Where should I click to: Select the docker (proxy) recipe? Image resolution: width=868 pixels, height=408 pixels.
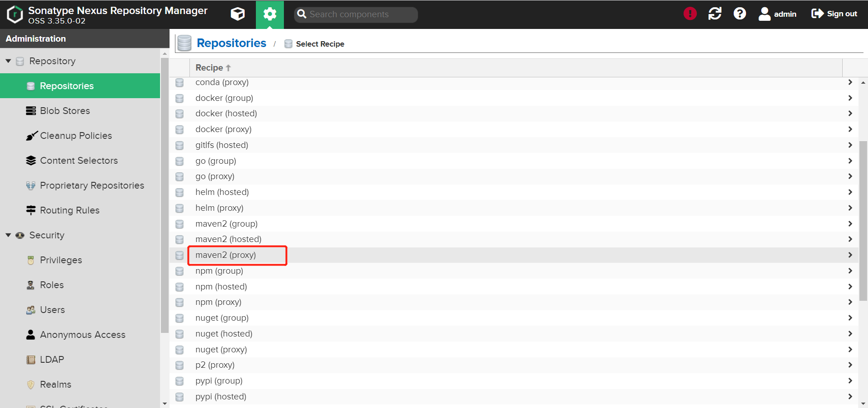tap(515, 129)
